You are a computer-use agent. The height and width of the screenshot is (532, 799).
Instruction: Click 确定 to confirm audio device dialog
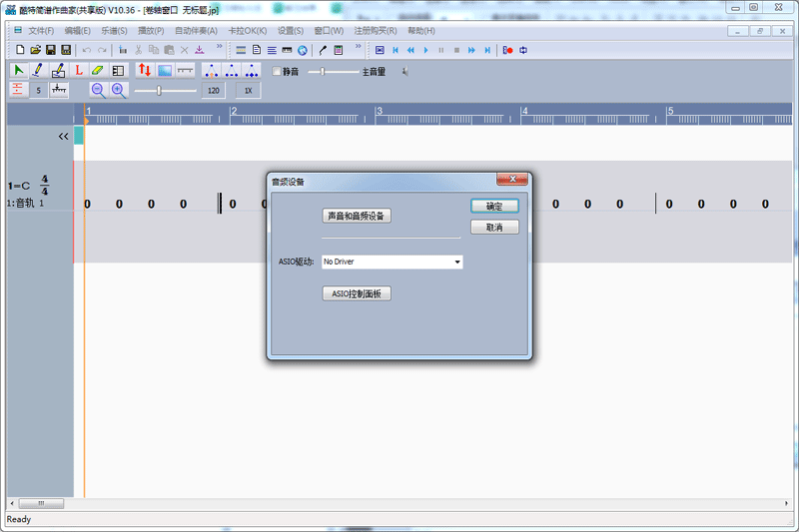pos(494,207)
